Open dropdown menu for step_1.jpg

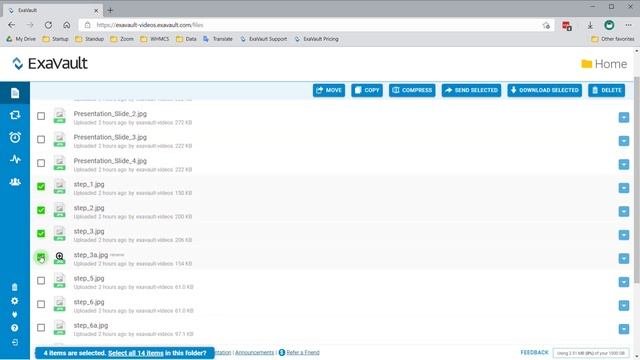[x=624, y=188]
